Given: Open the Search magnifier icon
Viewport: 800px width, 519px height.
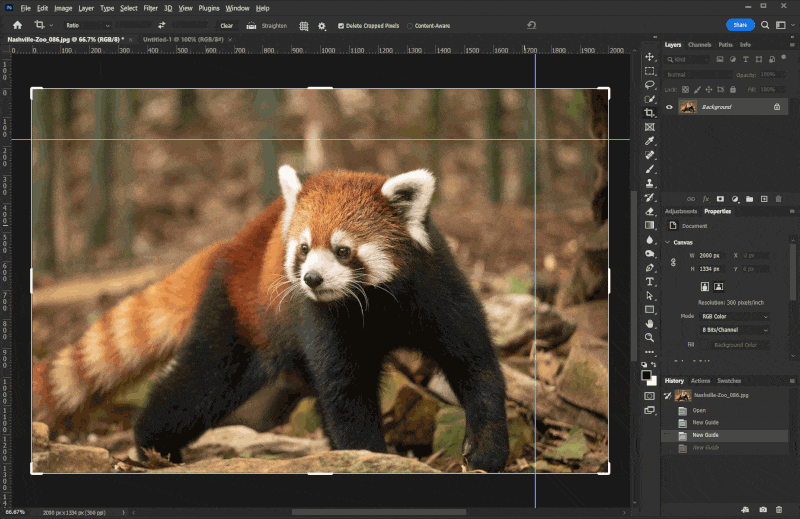Looking at the screenshot, I should point(765,25).
